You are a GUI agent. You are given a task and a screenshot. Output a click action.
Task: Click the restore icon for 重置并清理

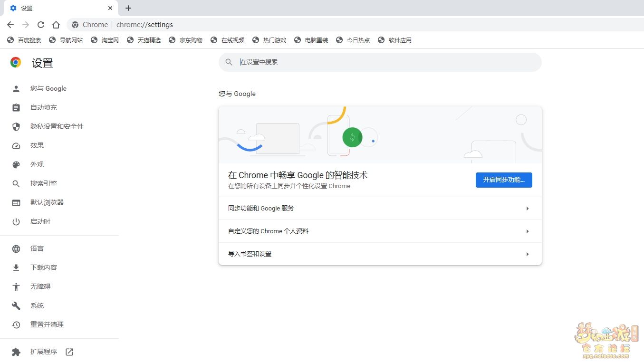tap(16, 324)
